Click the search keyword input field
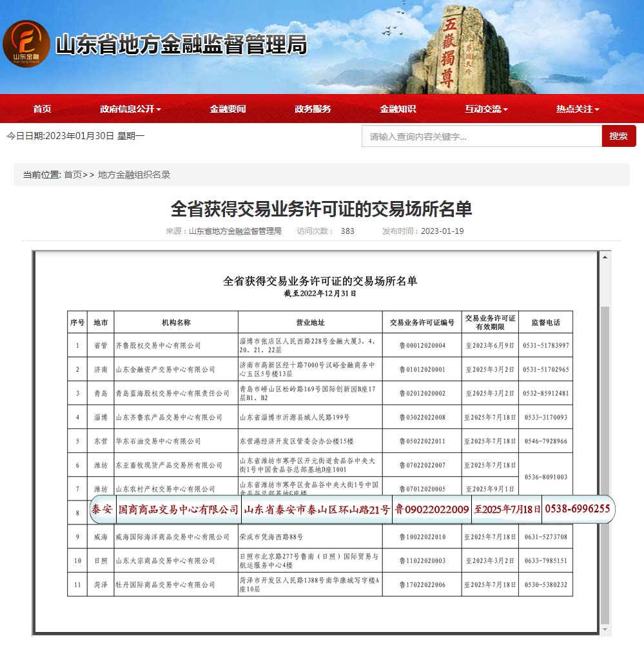644x661 pixels. tap(481, 136)
